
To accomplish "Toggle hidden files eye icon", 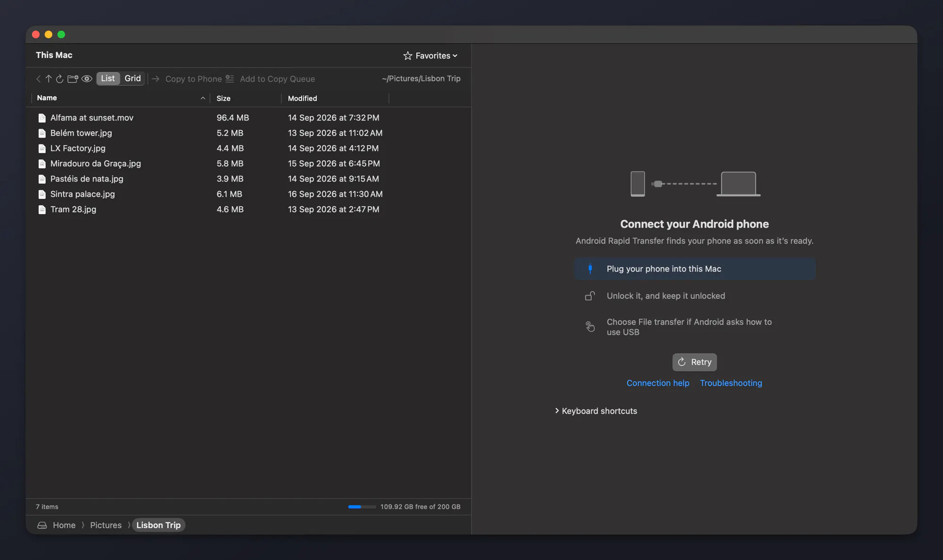I will point(87,79).
